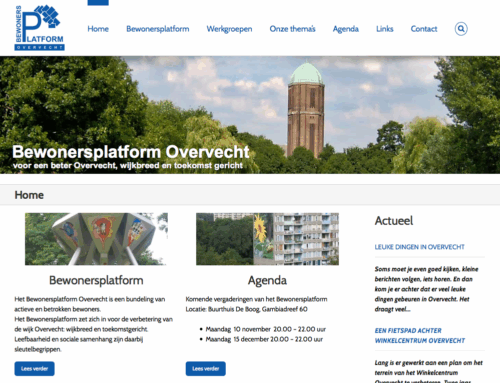Open Een fietspad achter Winkelcentrum Overvecht
This screenshot has height=383, width=500.
[x=420, y=335]
